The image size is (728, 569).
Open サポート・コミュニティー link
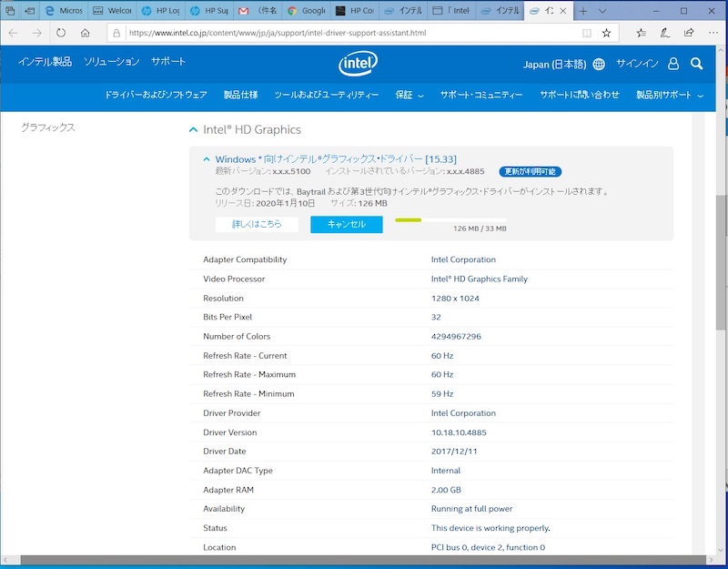[x=481, y=95]
